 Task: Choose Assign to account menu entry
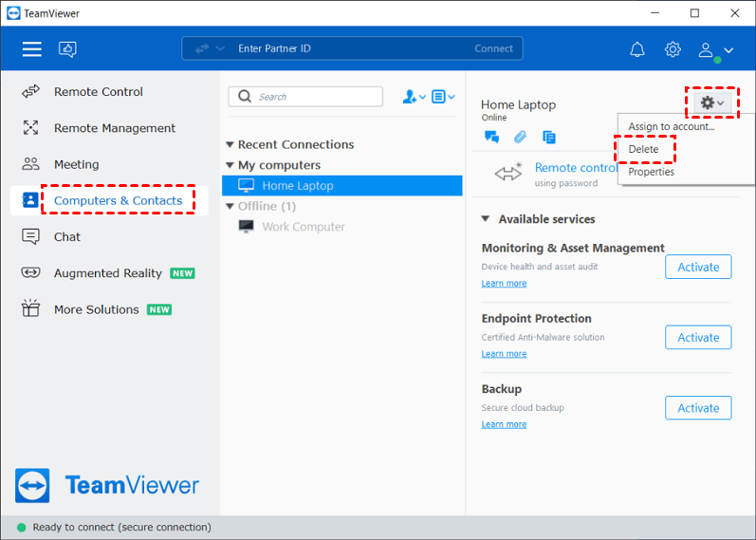pyautogui.click(x=671, y=127)
